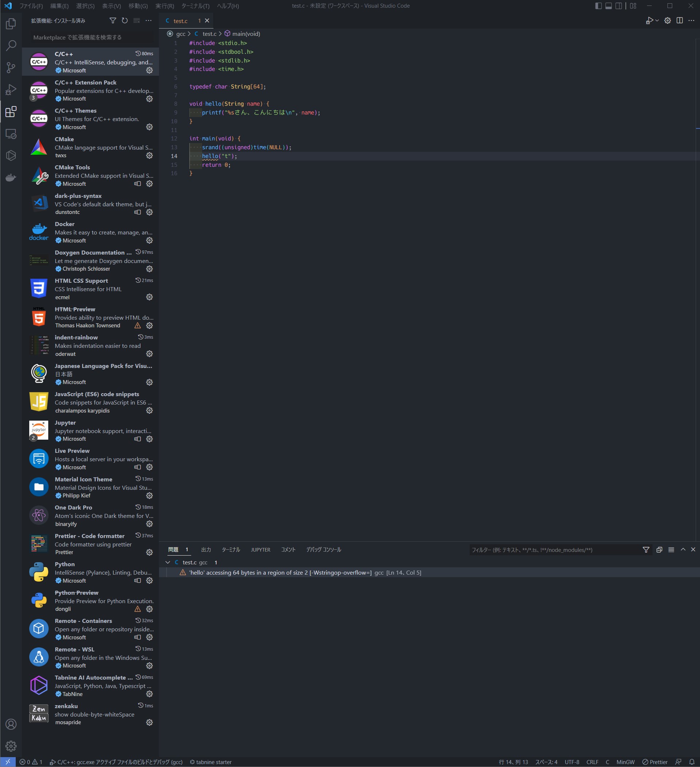Open the Accounts icon in activity bar

pos(11,724)
